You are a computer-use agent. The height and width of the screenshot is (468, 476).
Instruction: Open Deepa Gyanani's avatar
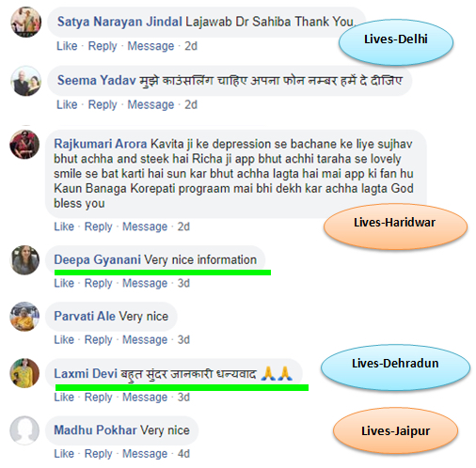click(24, 260)
